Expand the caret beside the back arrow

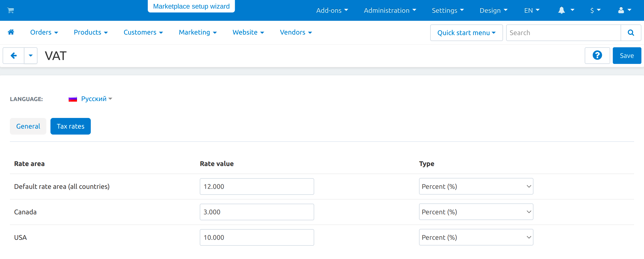[x=31, y=56]
